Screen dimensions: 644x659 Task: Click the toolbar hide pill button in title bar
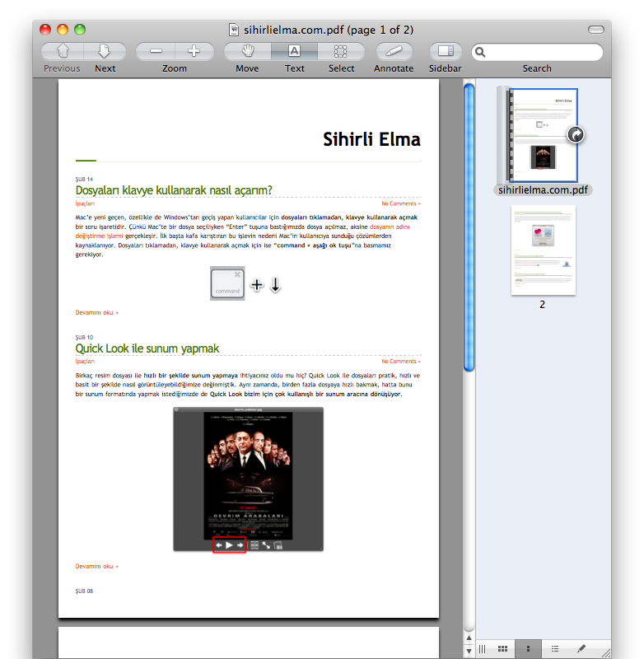pos(595,30)
